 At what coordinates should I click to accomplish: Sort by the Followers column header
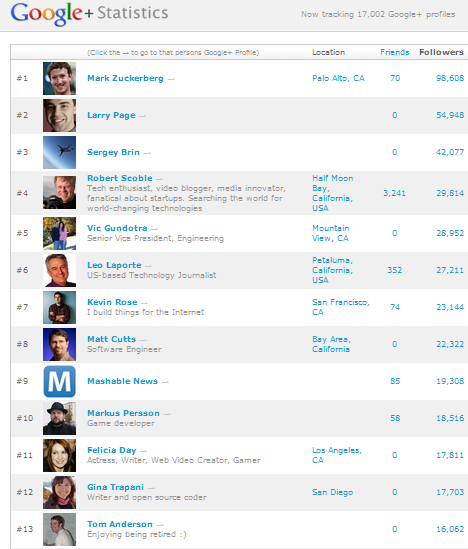point(441,52)
